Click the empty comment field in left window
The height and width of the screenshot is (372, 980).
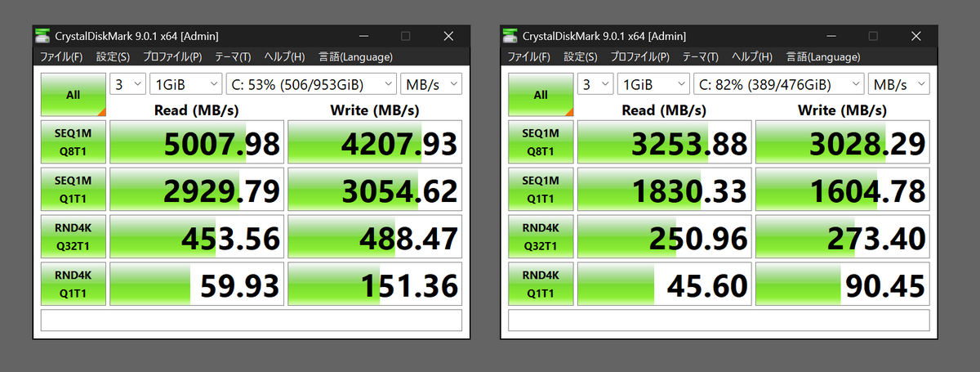252,320
